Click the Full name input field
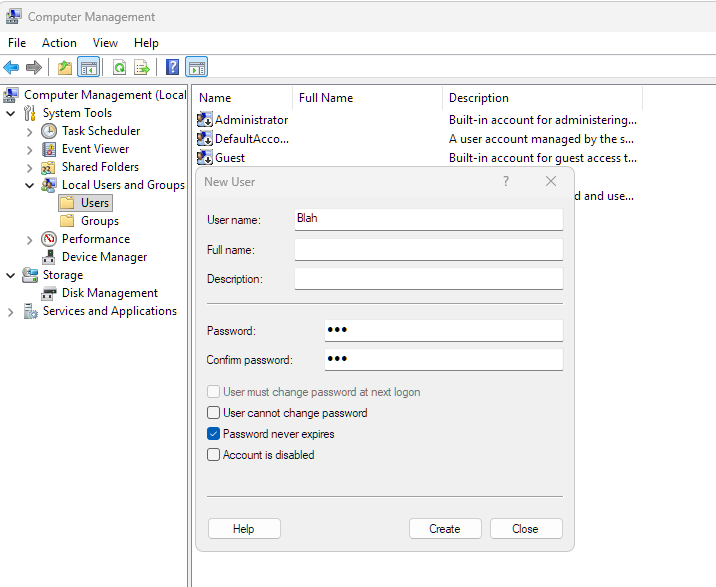The width and height of the screenshot is (716, 587). [x=429, y=249]
